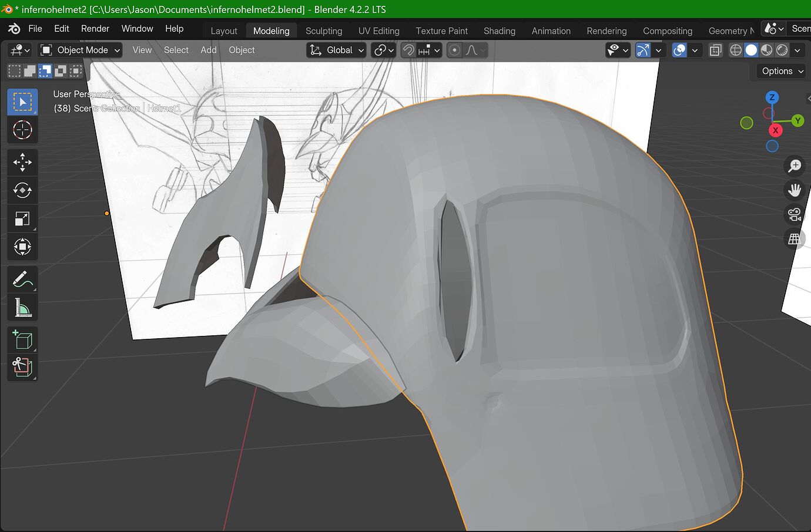The width and height of the screenshot is (811, 532).
Task: Toggle snapping magnet
Action: (x=408, y=50)
